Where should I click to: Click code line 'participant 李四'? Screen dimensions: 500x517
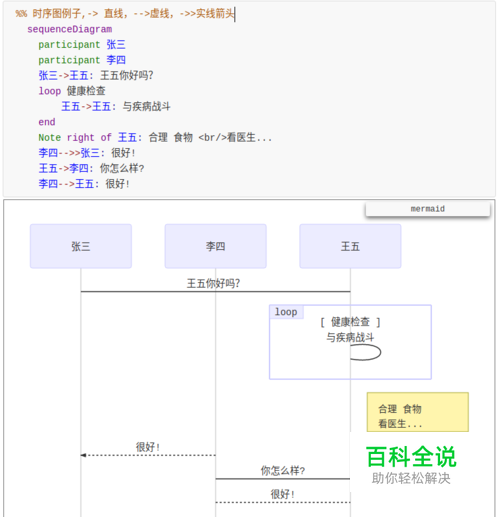[x=82, y=60]
